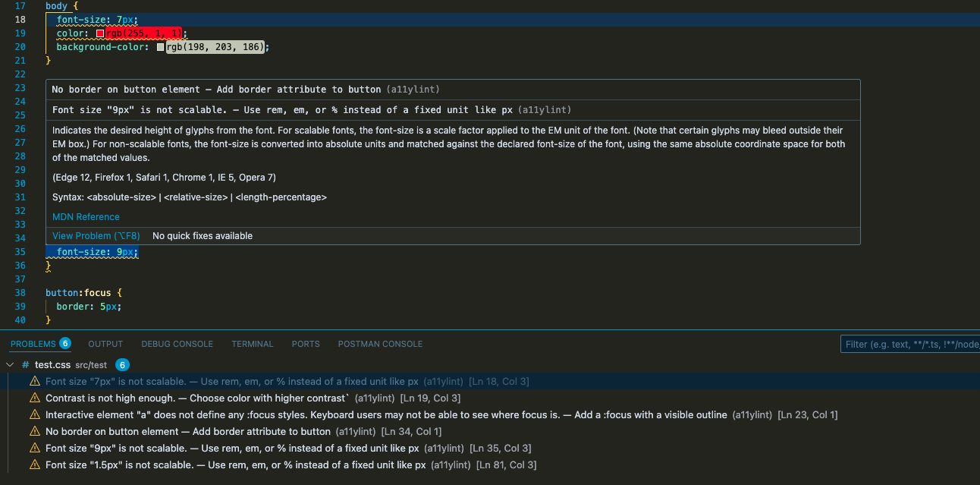Click the background-color swatch on line 20
The image size is (980, 485).
pos(159,46)
